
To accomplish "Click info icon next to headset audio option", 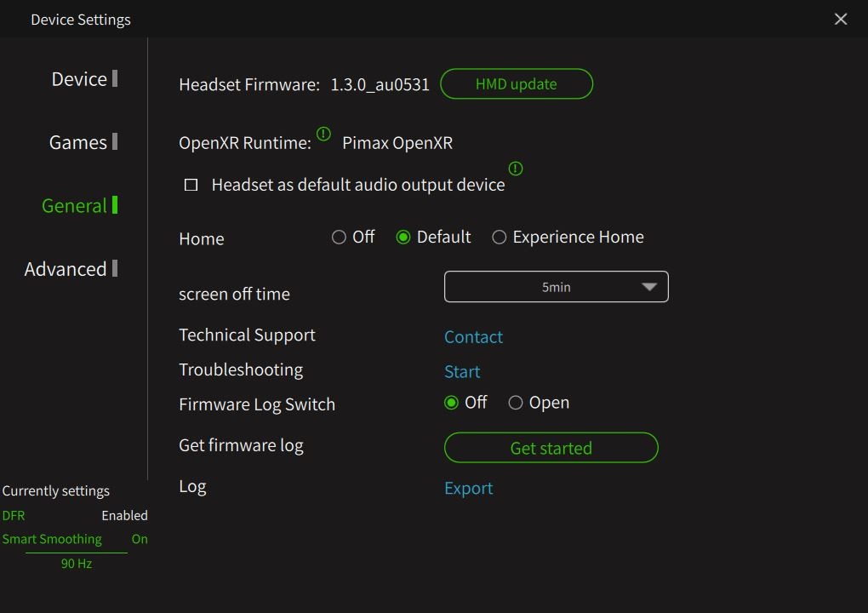I will pyautogui.click(x=515, y=169).
